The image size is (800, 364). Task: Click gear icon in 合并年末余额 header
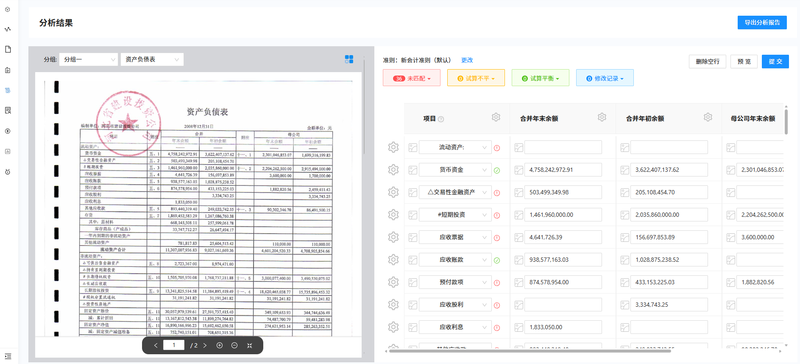pos(602,117)
